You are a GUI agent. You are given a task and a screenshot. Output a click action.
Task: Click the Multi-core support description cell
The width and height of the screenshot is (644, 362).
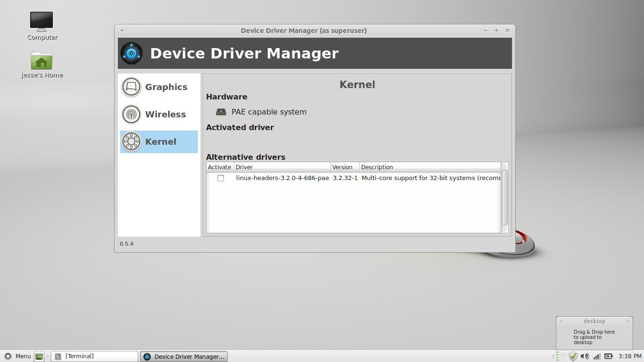pyautogui.click(x=431, y=178)
